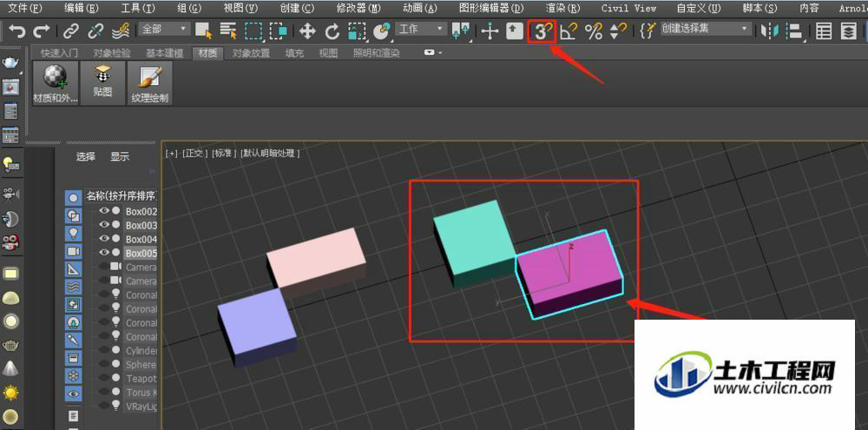Screen dimensions: 868x430
Task: Switch to the 快速入门 ribbon tab
Action: click(x=59, y=53)
